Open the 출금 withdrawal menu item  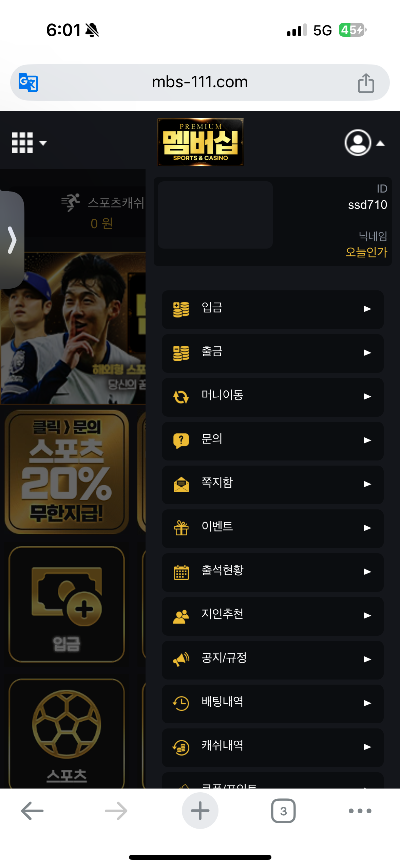point(272,353)
